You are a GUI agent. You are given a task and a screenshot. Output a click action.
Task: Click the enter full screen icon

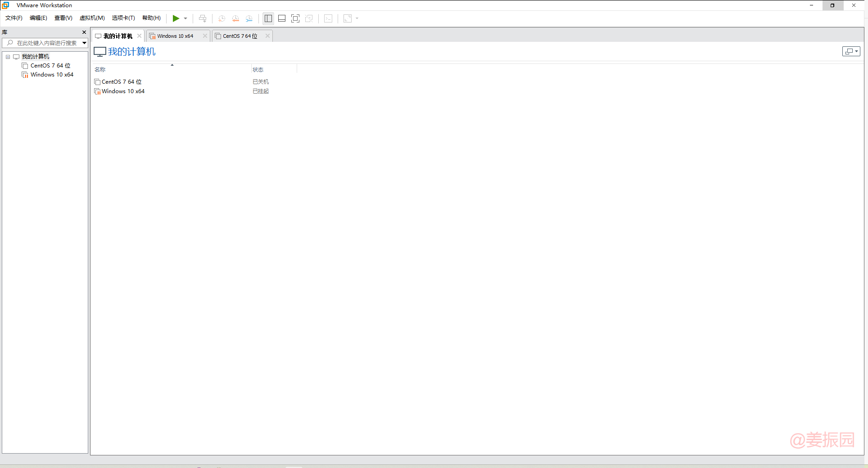point(295,18)
